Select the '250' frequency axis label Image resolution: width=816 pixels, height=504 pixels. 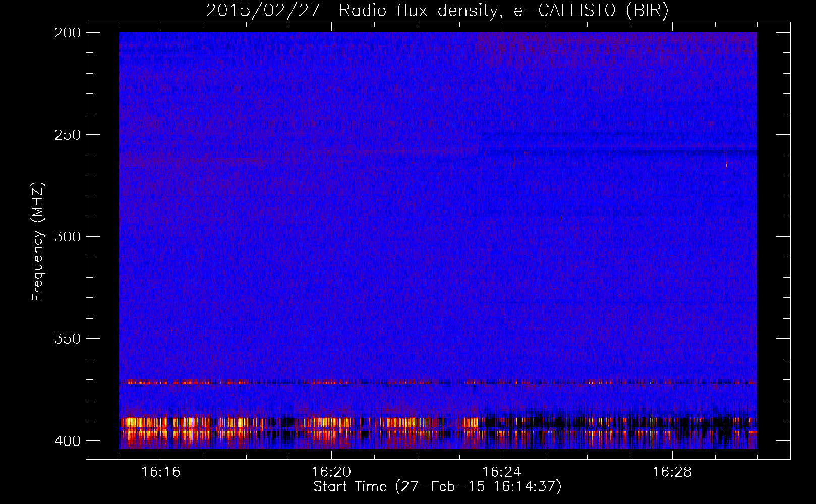click(x=68, y=135)
